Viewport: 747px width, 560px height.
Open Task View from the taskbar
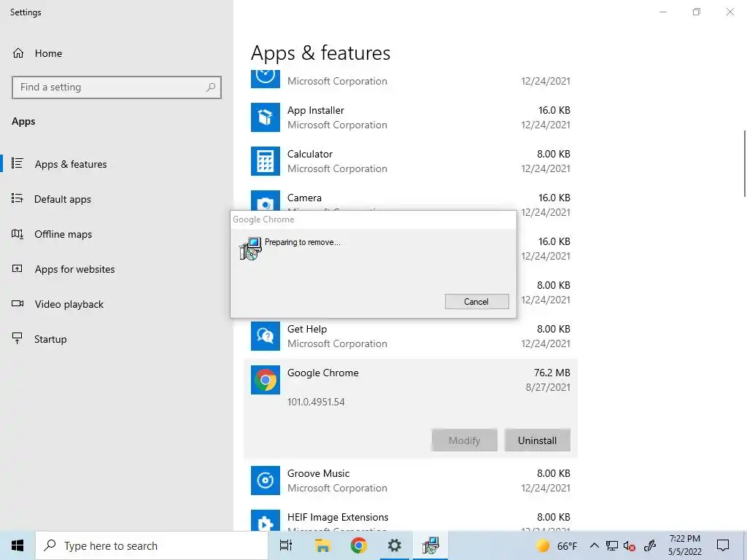coord(286,545)
